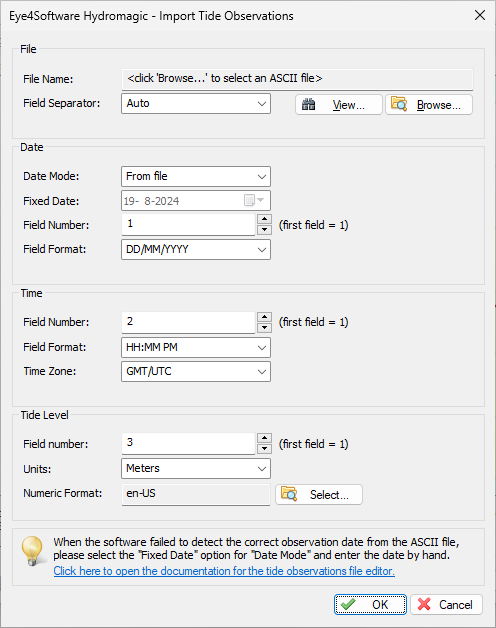Click the green checkmark OK button

point(370,604)
